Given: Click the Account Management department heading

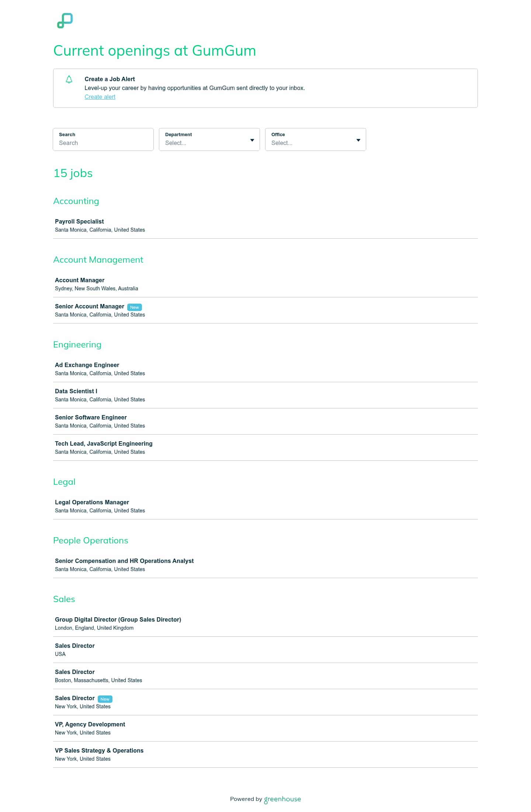Looking at the screenshot, I should (98, 260).
